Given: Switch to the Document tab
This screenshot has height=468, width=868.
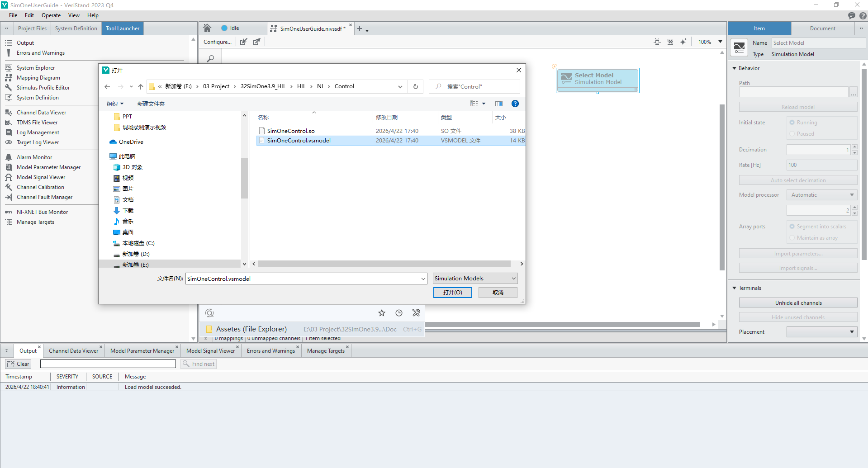Looking at the screenshot, I should (822, 28).
